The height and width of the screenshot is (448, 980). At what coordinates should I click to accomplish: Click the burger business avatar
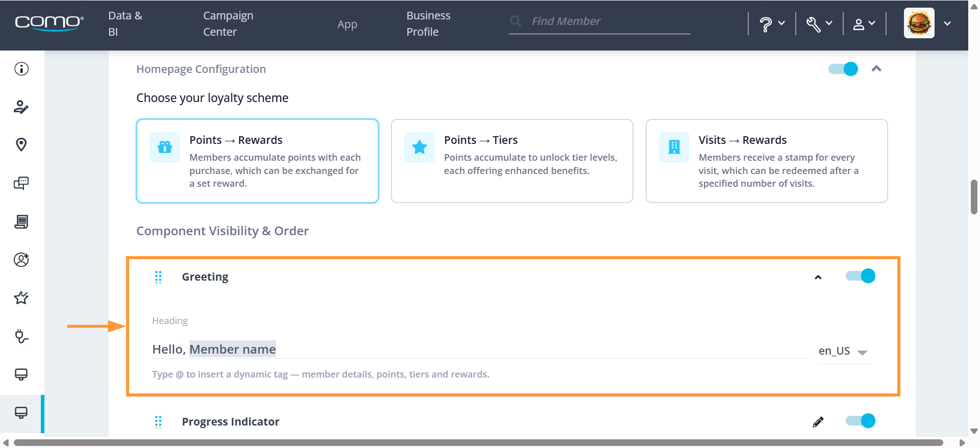point(919,23)
